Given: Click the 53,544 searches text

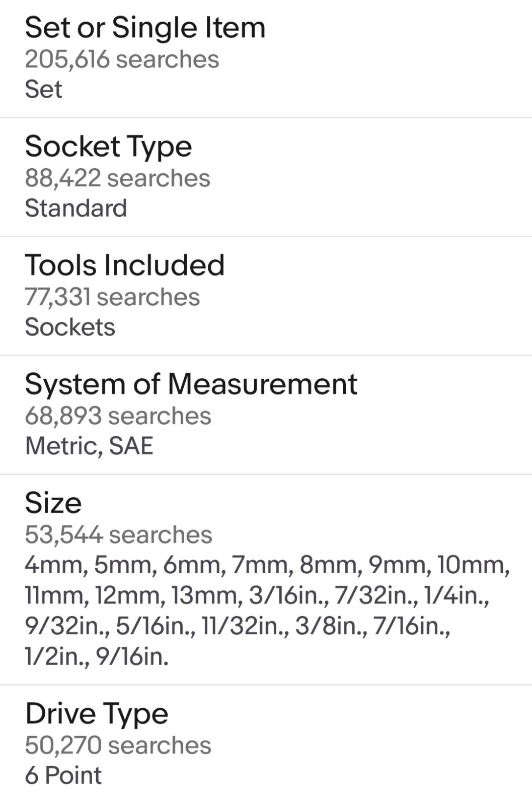Looking at the screenshot, I should tap(118, 535).
